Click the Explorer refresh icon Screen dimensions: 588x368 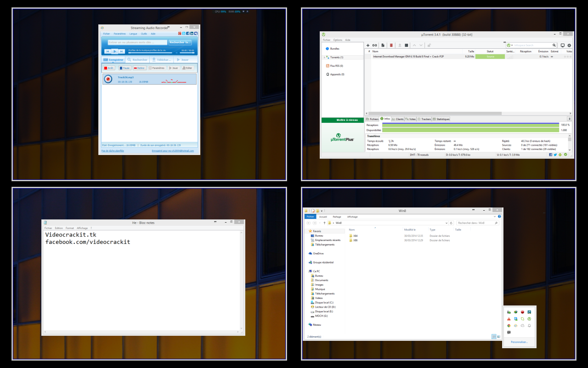pos(451,223)
